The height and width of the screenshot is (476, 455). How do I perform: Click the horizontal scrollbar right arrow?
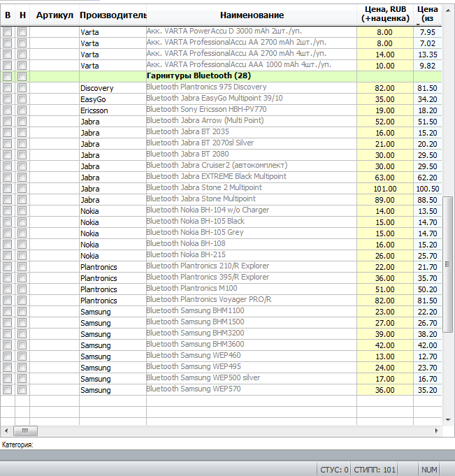click(437, 431)
